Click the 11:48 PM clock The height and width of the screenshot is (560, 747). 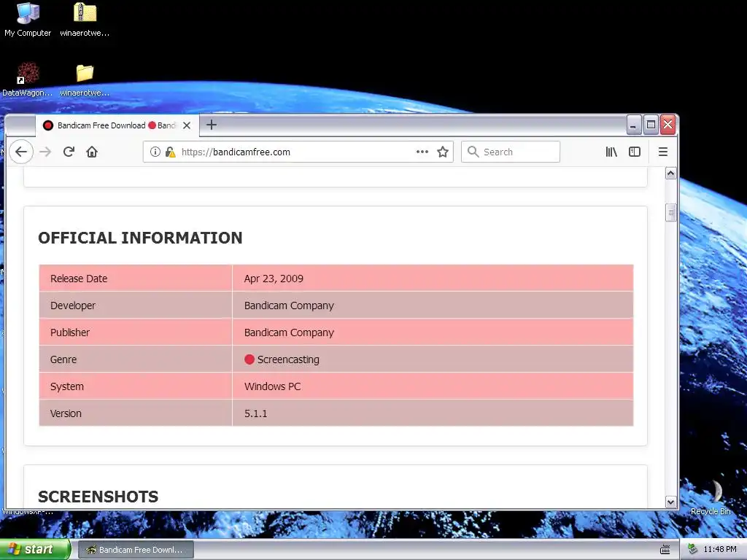coord(720,550)
